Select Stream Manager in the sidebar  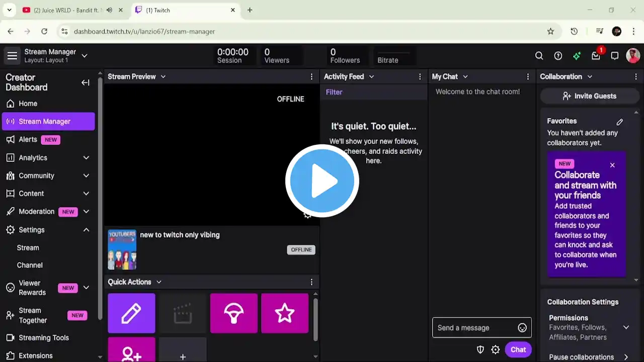click(48, 122)
